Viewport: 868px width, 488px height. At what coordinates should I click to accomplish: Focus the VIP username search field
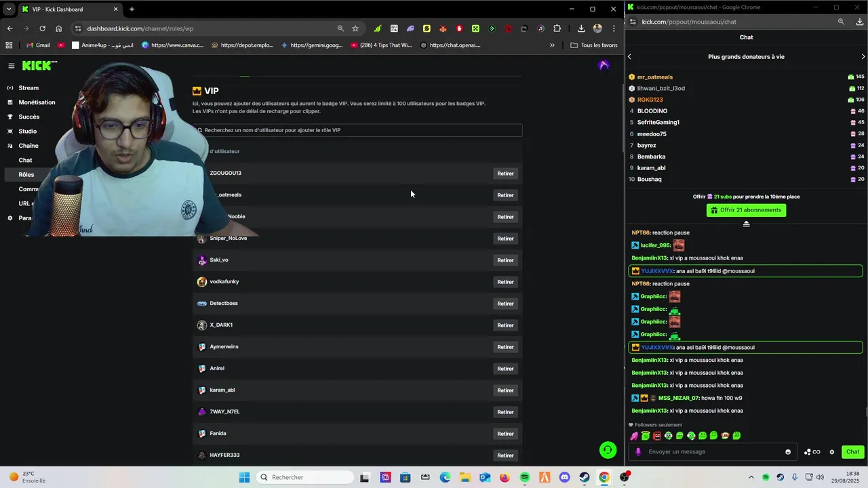[357, 130]
